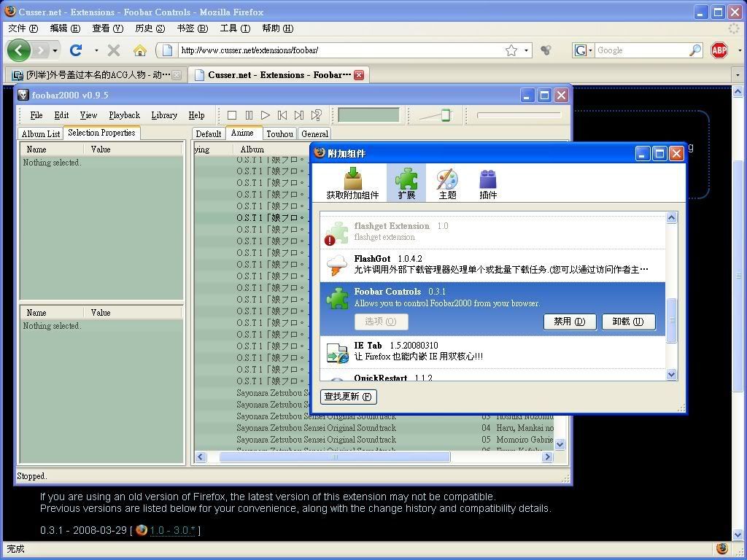Click the add-ons list scroll up arrow
This screenshot has width=747, height=560.
(x=671, y=218)
